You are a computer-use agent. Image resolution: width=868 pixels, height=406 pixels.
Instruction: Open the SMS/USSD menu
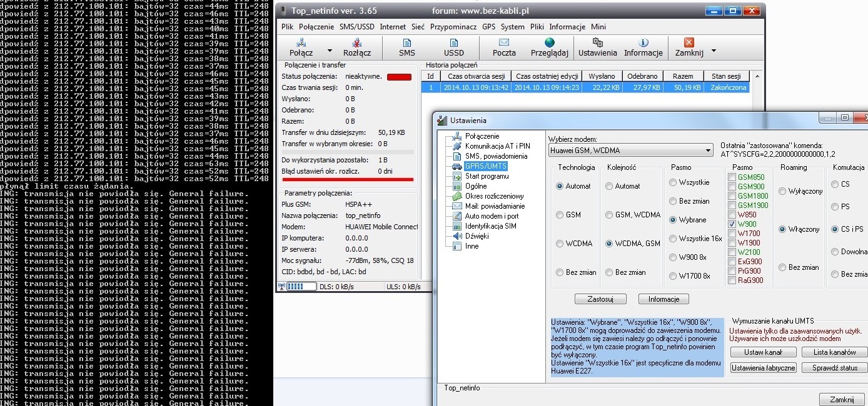356,27
